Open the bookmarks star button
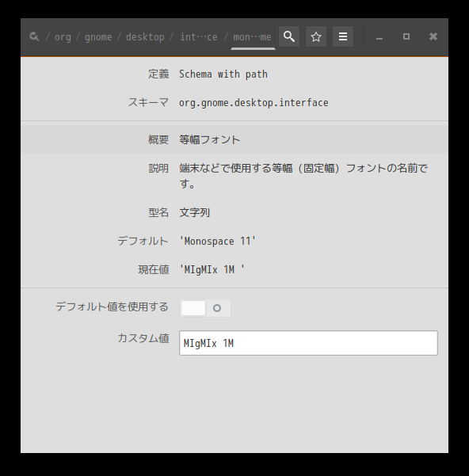 coord(316,36)
